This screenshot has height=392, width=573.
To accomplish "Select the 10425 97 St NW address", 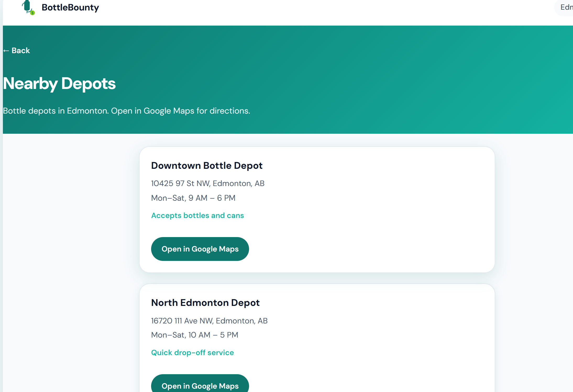I will click(x=208, y=183).
